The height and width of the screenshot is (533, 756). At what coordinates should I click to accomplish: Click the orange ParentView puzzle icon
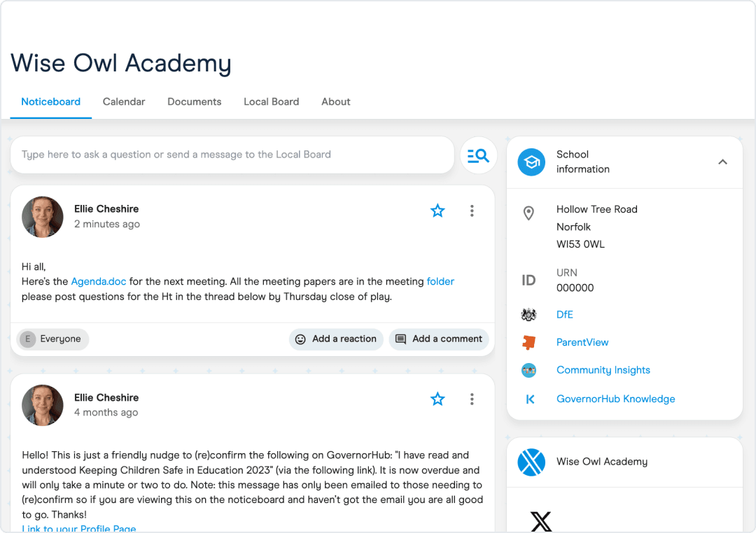coord(529,342)
